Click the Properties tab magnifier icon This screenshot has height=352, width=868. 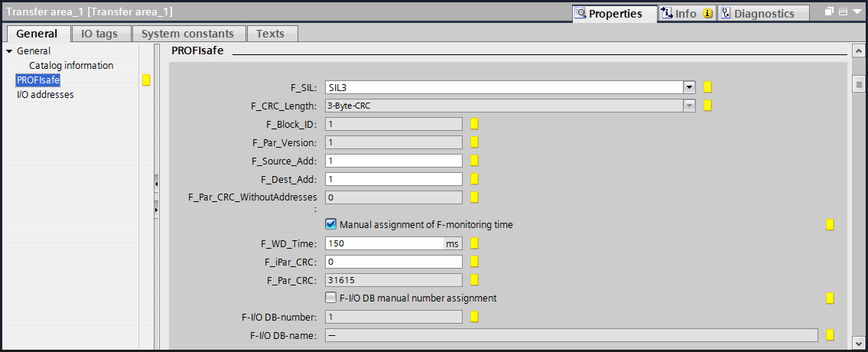tap(580, 13)
